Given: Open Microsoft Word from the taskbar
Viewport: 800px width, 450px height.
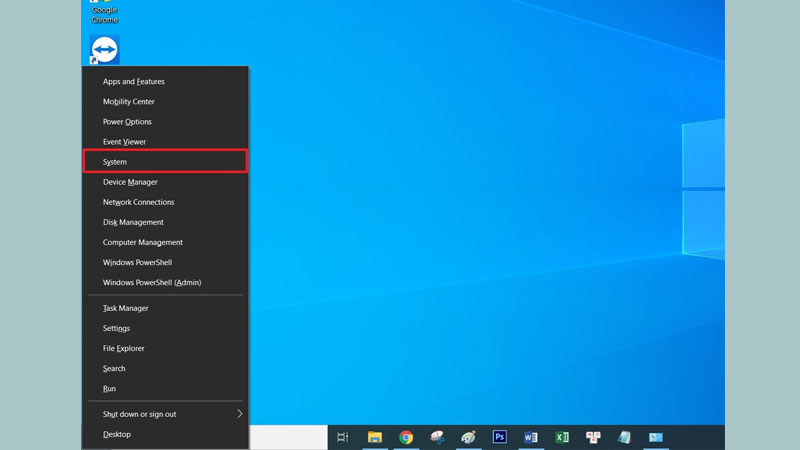Looking at the screenshot, I should tap(531, 437).
